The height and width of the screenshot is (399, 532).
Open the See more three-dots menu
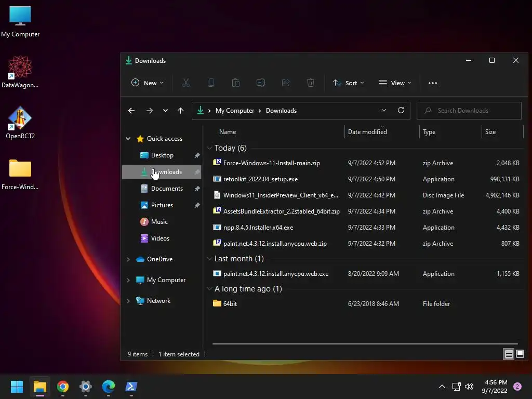(x=433, y=83)
